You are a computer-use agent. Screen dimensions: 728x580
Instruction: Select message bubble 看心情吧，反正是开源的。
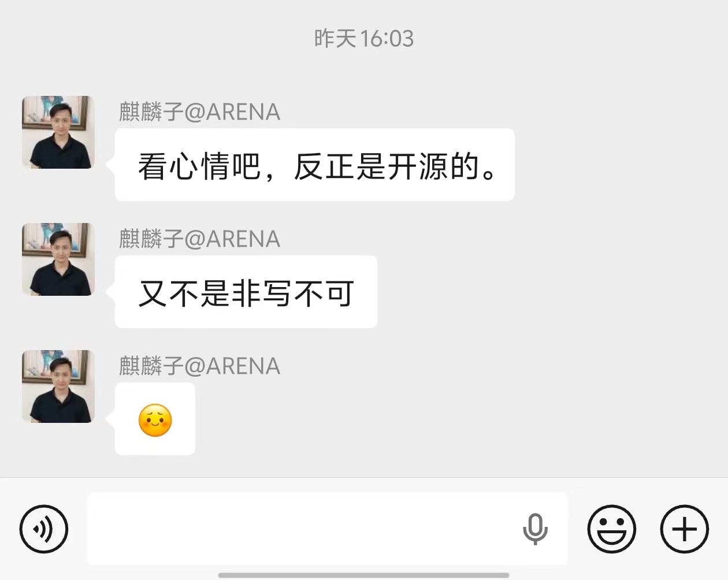click(x=315, y=165)
